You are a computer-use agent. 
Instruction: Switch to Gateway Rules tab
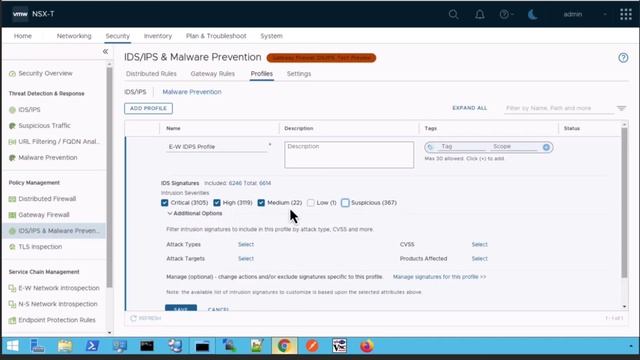point(213,74)
